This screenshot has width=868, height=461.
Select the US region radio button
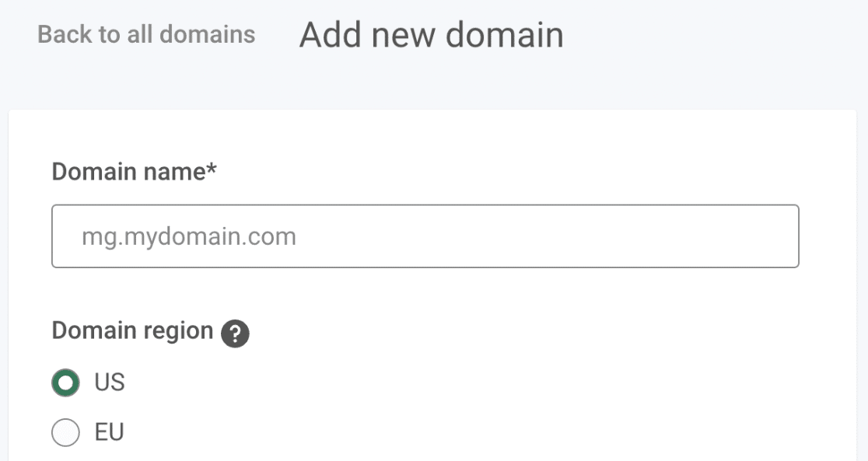click(65, 382)
